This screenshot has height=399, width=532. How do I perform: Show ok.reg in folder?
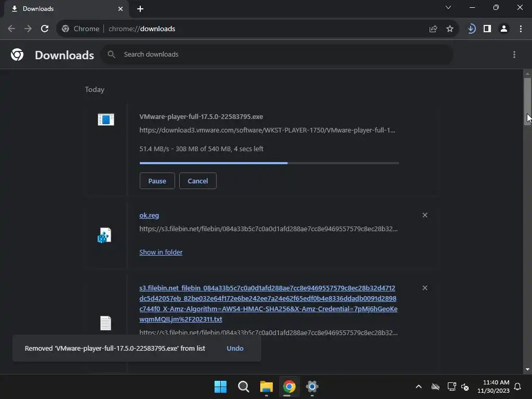(x=161, y=252)
